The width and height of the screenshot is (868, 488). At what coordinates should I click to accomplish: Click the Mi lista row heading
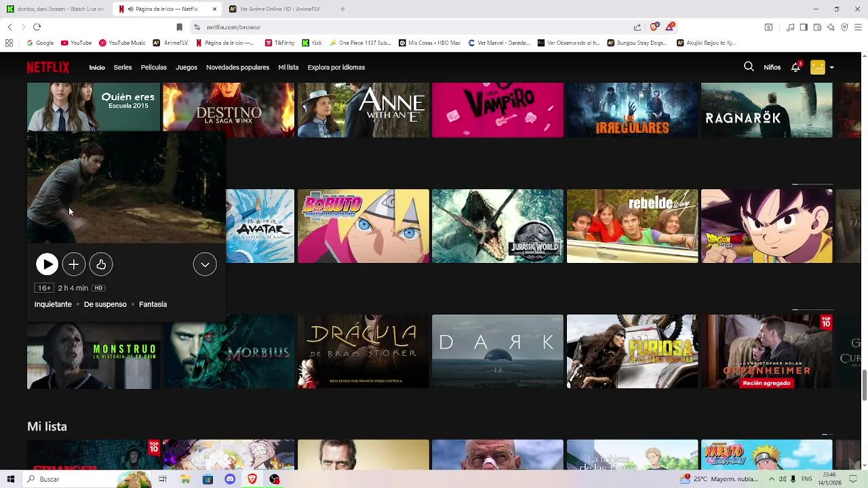(47, 426)
